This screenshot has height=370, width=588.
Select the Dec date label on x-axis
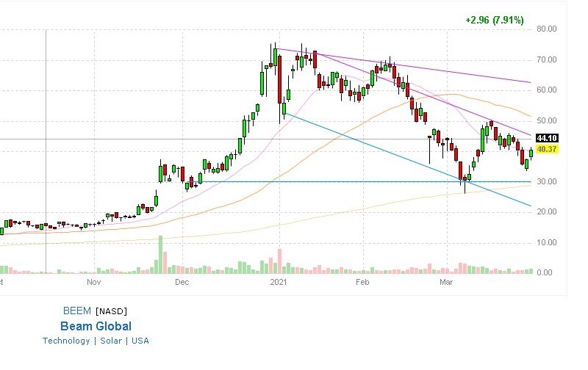point(182,282)
